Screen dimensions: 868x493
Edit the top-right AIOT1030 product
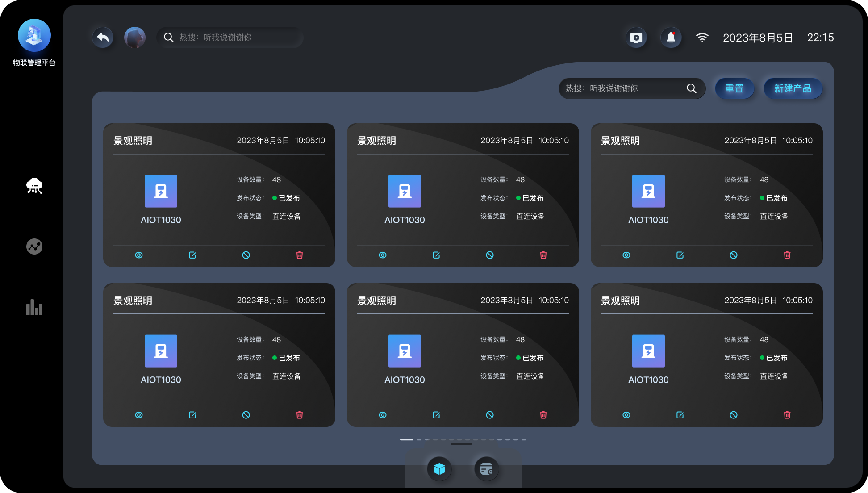pyautogui.click(x=680, y=255)
